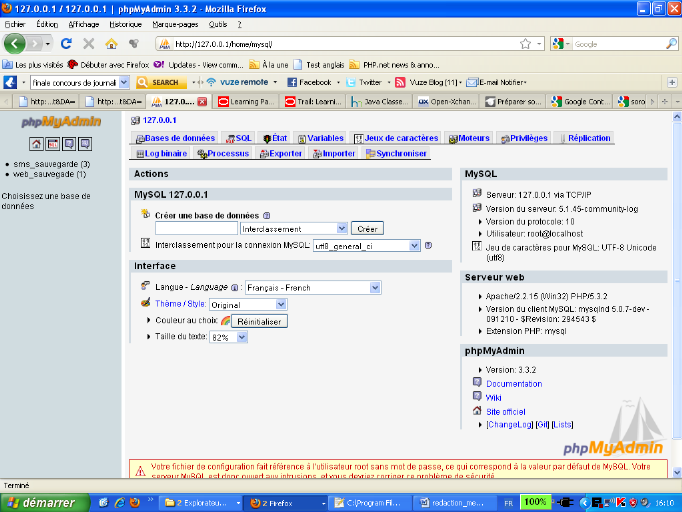682x512 pixels.
Task: Click Firefox quick launch icon in taskbar
Action: point(135,503)
